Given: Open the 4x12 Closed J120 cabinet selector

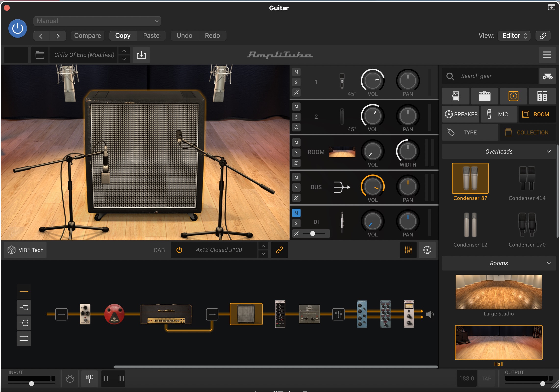Looking at the screenshot, I should tap(219, 250).
